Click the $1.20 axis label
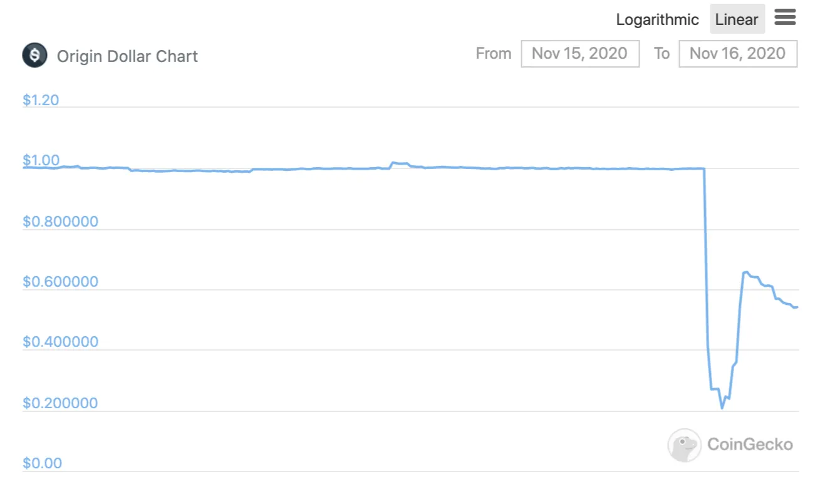The image size is (820, 504). (x=41, y=100)
